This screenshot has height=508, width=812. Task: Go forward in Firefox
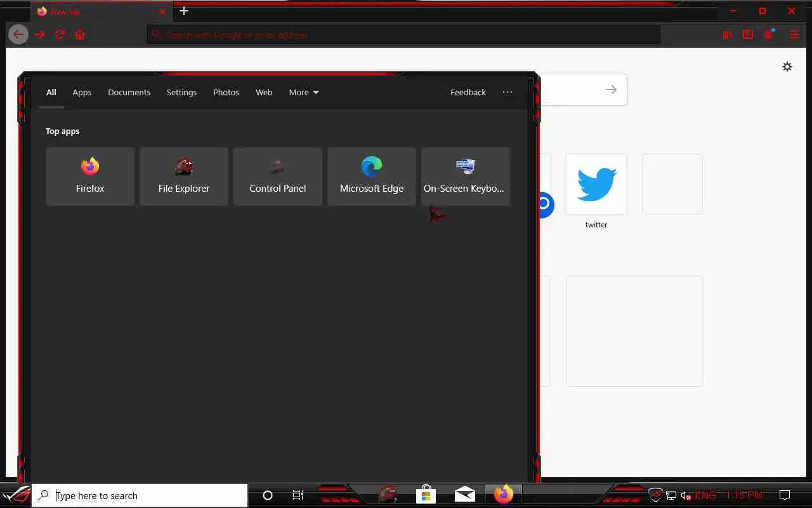[40, 34]
